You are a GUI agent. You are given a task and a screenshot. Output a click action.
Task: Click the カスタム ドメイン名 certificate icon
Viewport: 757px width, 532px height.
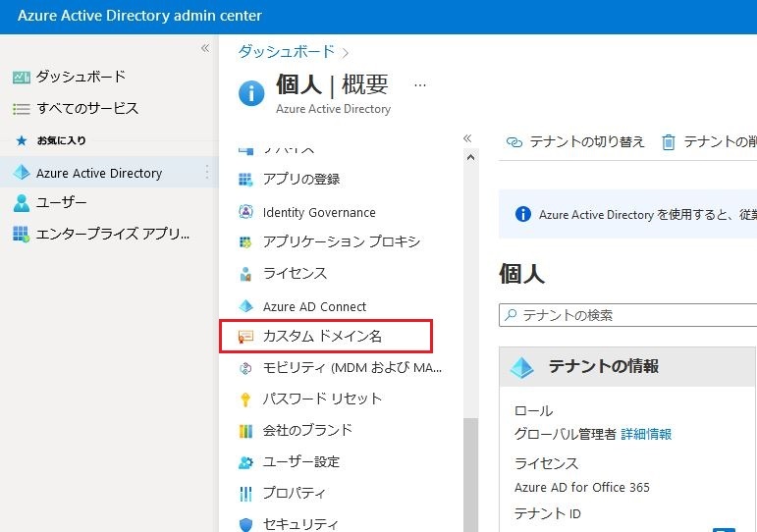[x=245, y=337]
